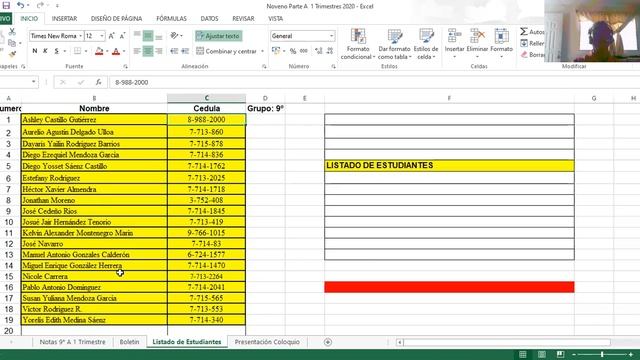
Task: Increase indent
Action: tap(185, 51)
